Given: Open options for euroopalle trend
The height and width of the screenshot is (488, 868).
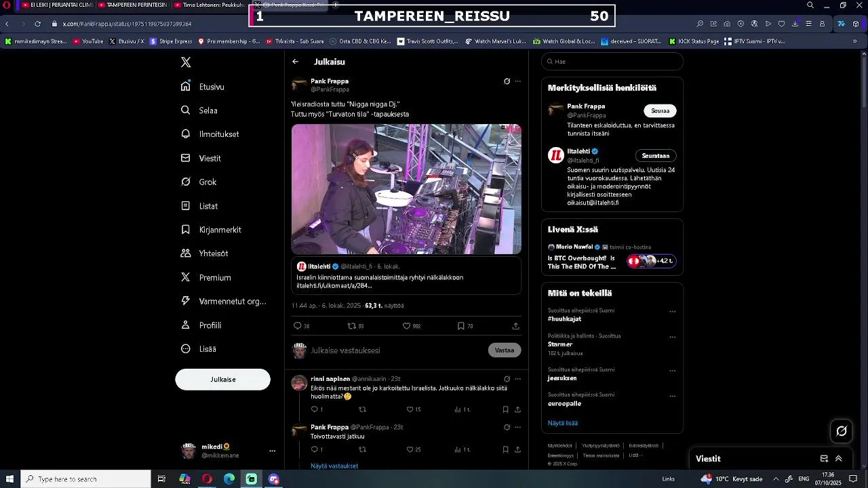Looking at the screenshot, I should [x=673, y=396].
